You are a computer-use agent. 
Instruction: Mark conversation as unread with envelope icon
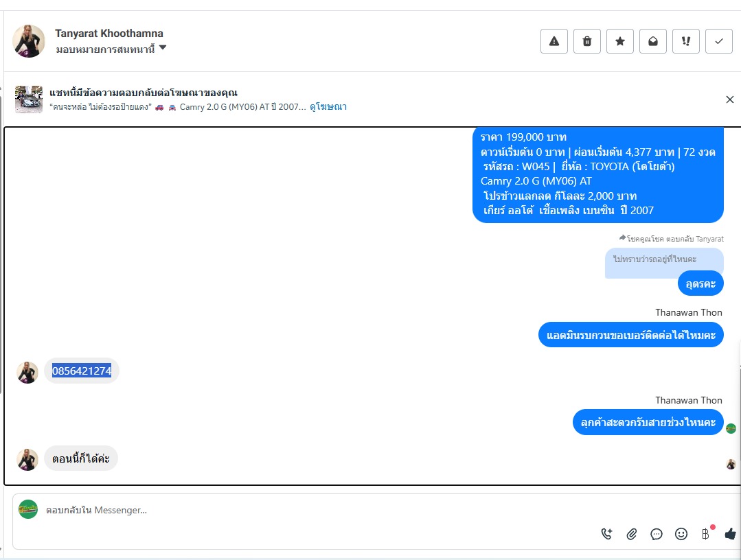point(652,41)
